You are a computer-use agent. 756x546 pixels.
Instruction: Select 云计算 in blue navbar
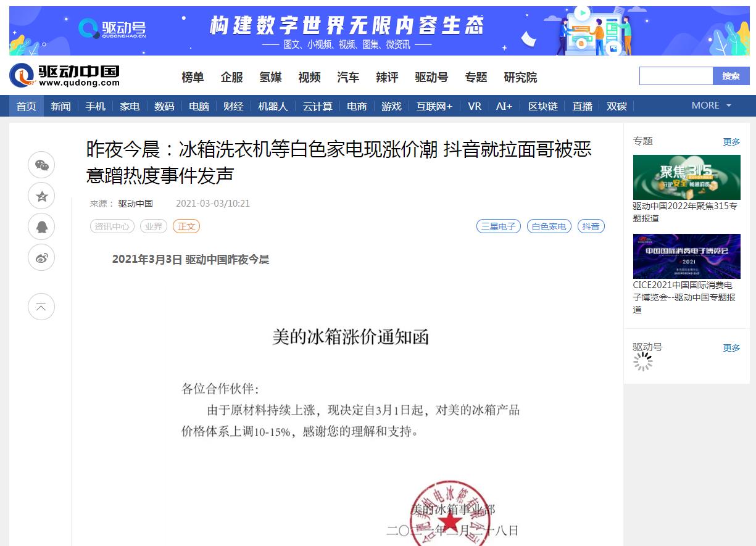[317, 106]
